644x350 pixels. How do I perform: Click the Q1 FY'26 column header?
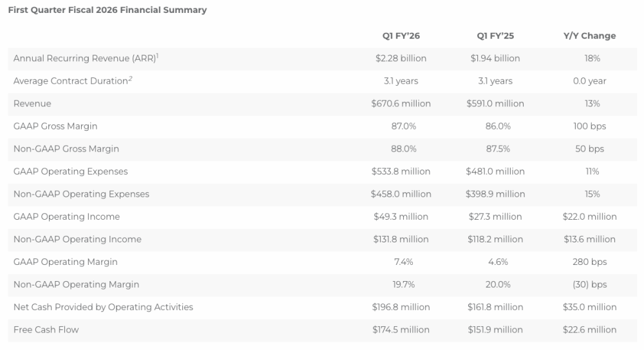(401, 36)
